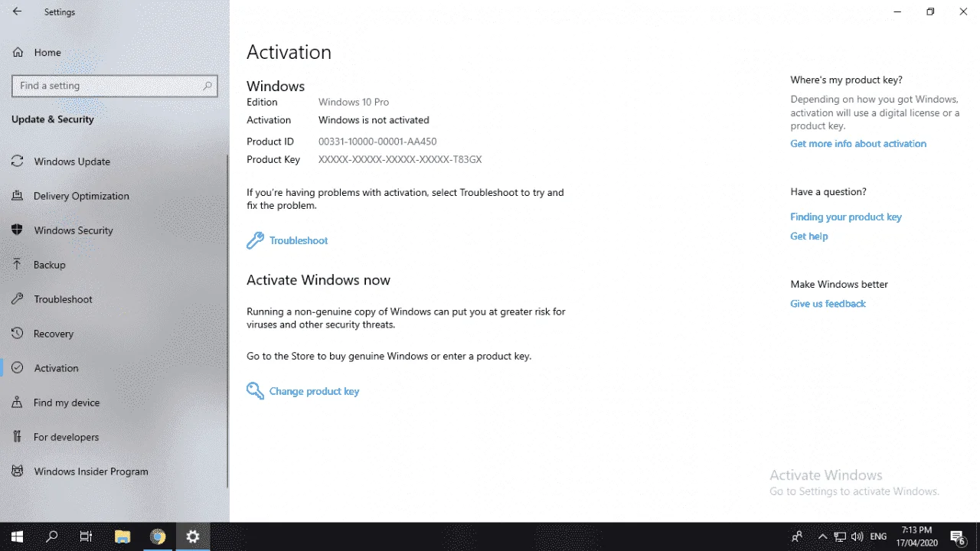Click the Settings gear on the taskbar

pyautogui.click(x=193, y=536)
